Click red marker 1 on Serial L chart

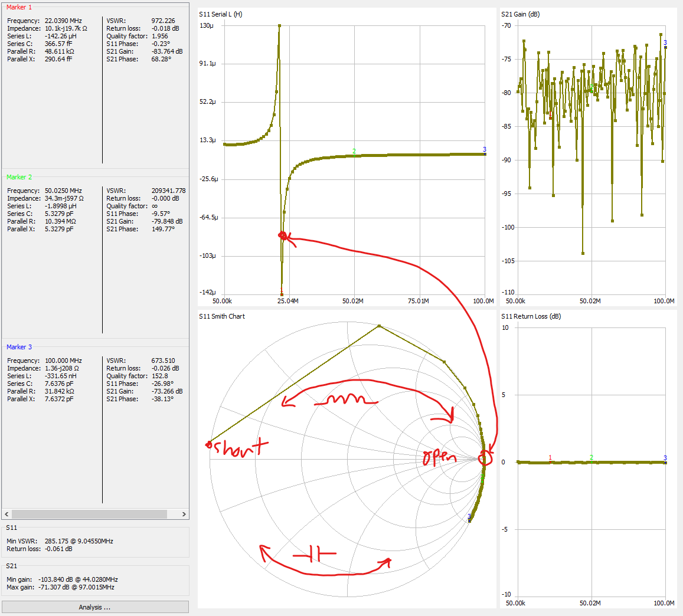point(282,293)
